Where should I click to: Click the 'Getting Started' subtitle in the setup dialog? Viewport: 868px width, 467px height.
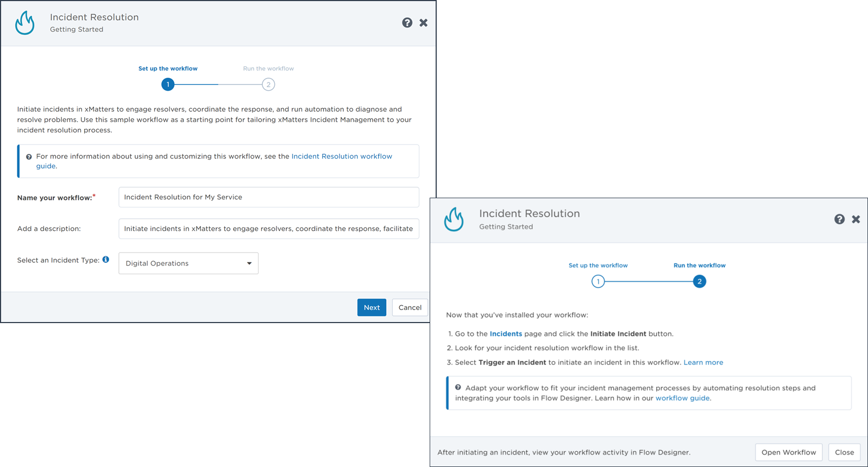pos(77,29)
